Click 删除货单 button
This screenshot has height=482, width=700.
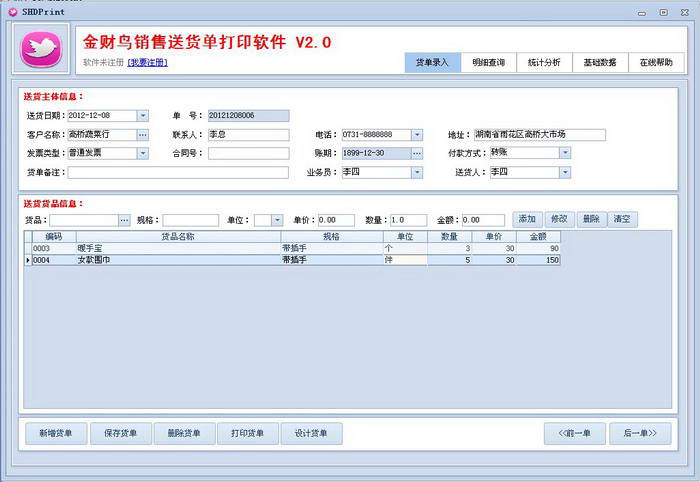click(184, 433)
